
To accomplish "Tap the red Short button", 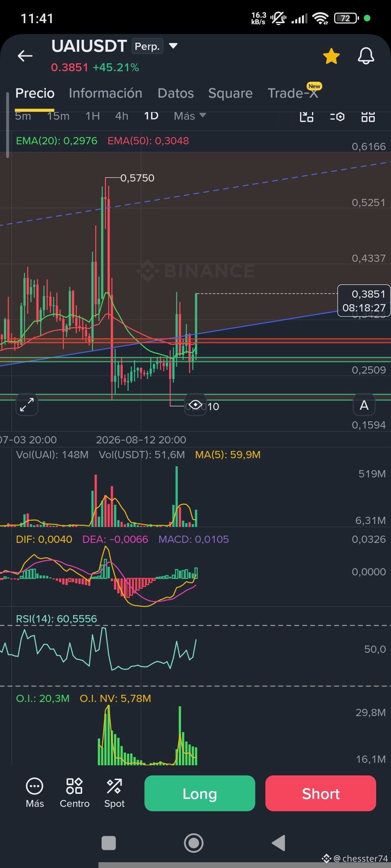I will pyautogui.click(x=321, y=793).
